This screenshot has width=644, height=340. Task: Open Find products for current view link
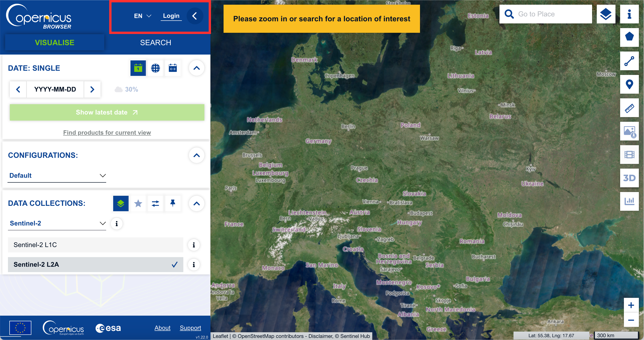coord(107,133)
